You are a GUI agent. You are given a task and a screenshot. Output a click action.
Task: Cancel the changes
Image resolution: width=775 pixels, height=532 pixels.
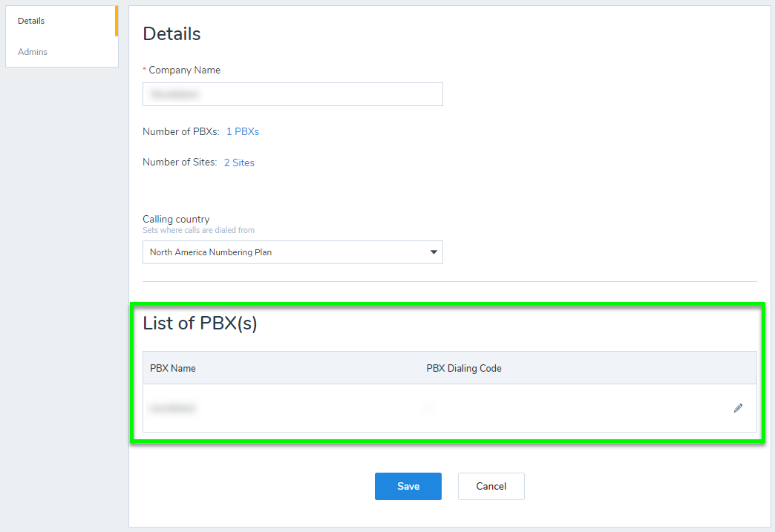pos(491,486)
